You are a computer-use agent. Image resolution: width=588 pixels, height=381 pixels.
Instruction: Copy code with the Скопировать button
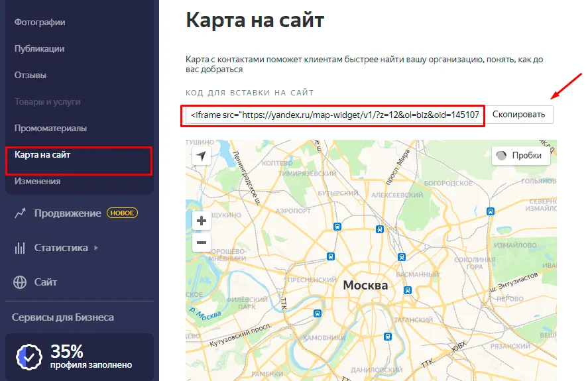(x=518, y=115)
